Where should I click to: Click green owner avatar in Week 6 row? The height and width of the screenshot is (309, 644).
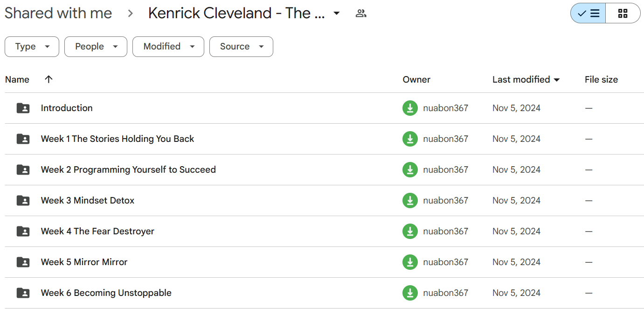410,293
